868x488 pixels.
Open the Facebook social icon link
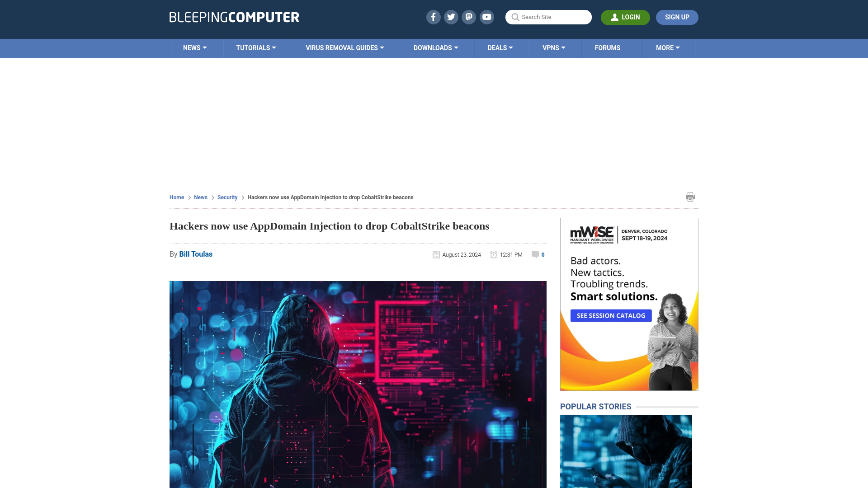pos(433,17)
